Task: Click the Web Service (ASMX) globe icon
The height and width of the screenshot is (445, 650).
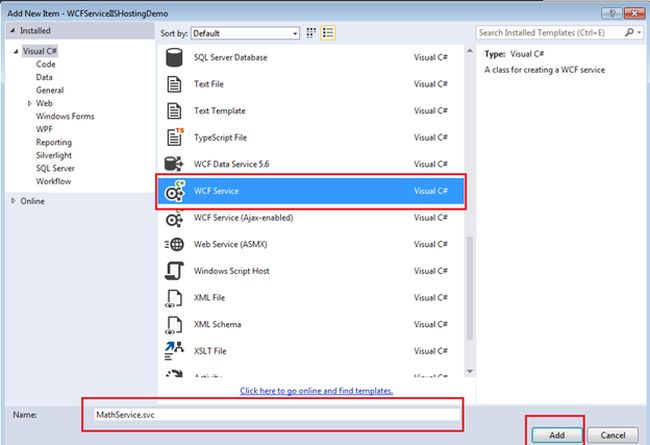Action: (x=174, y=244)
